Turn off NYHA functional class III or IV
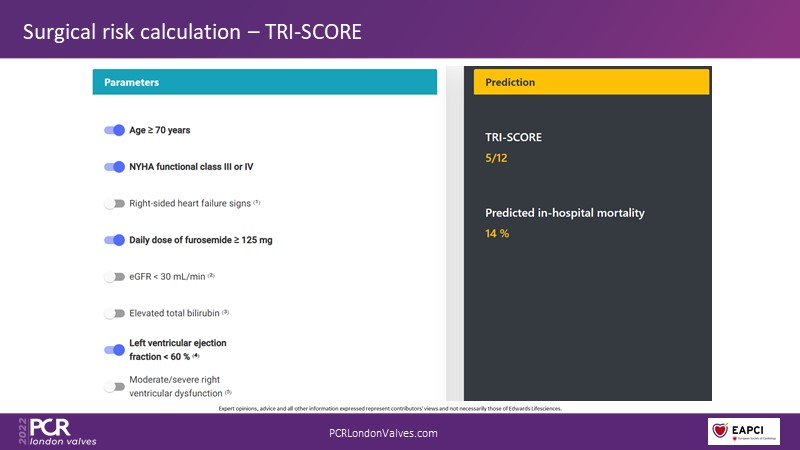 [x=114, y=167]
